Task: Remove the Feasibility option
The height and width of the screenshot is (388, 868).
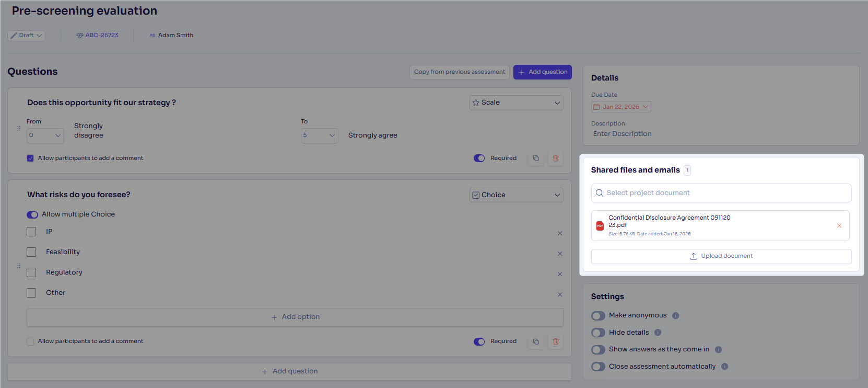Action: [x=560, y=254]
